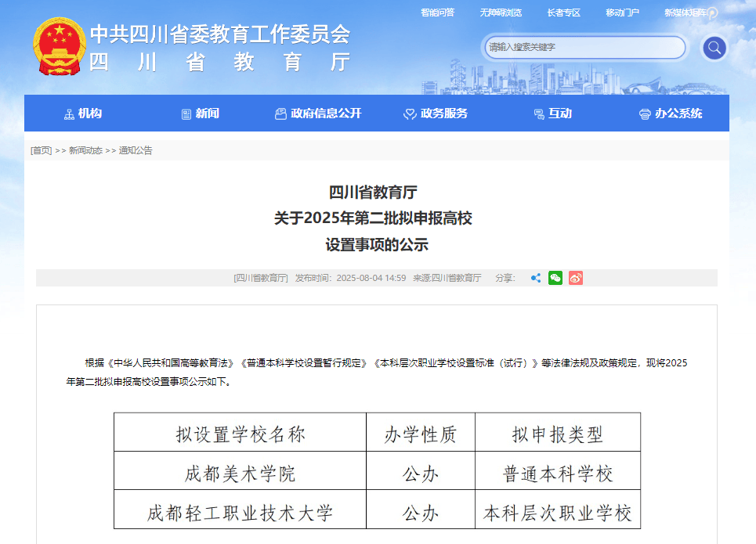
Task: Click the national emblem logo
Action: pyautogui.click(x=58, y=47)
